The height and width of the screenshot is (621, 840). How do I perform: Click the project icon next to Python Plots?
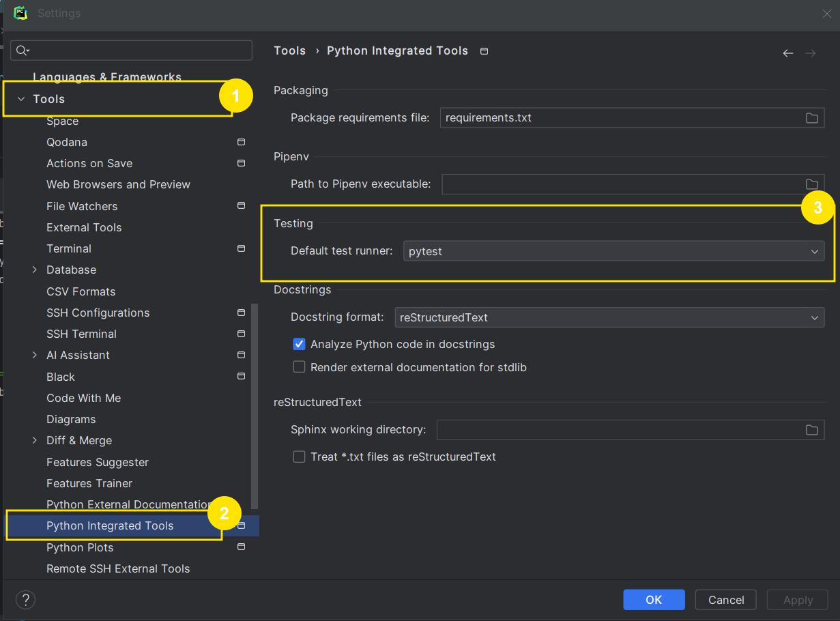pos(241,547)
